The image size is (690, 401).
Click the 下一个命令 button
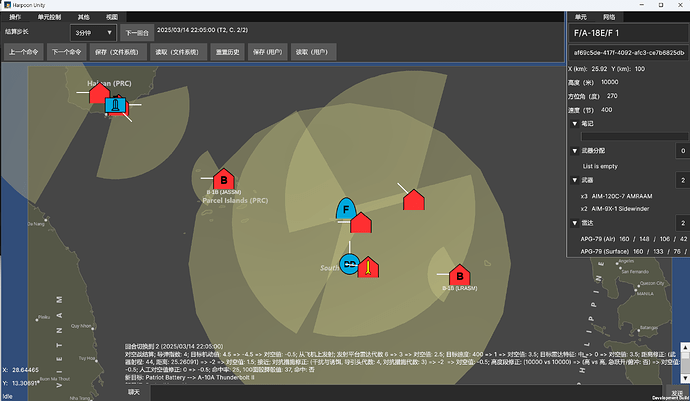(66, 52)
